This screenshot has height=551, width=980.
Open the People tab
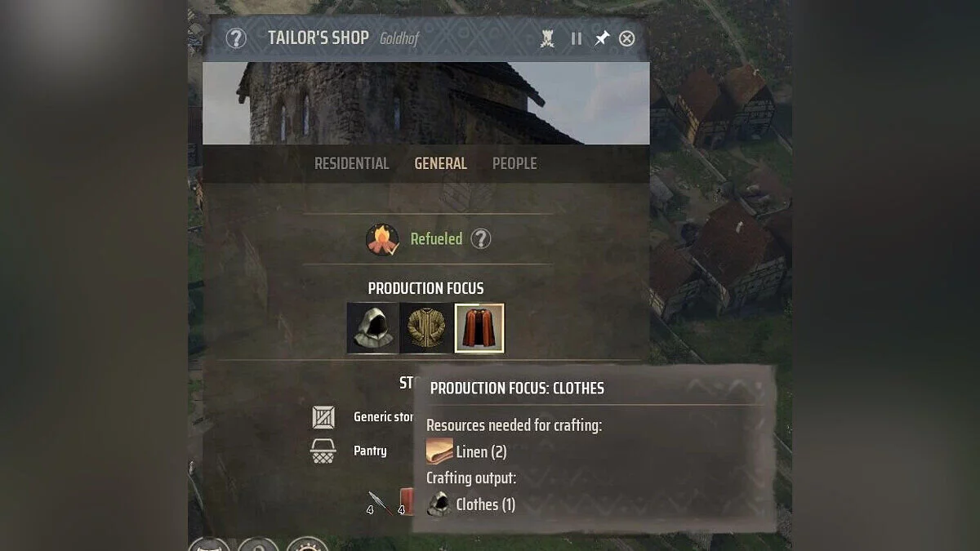click(514, 163)
